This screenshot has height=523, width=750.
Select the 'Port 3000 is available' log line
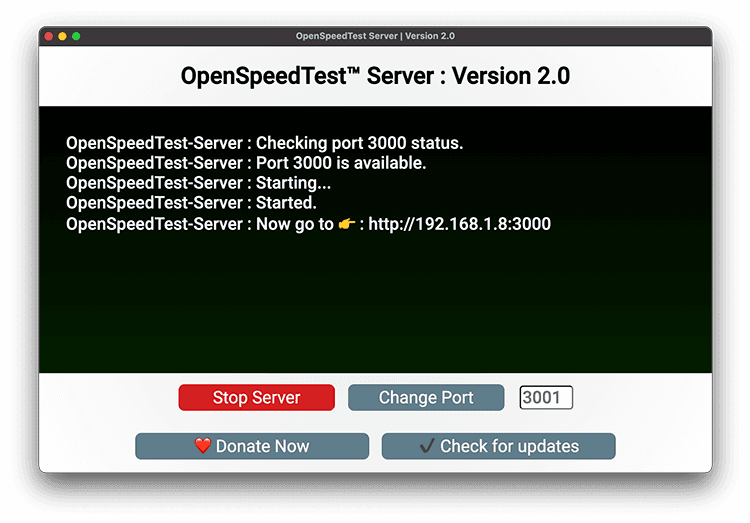246,163
